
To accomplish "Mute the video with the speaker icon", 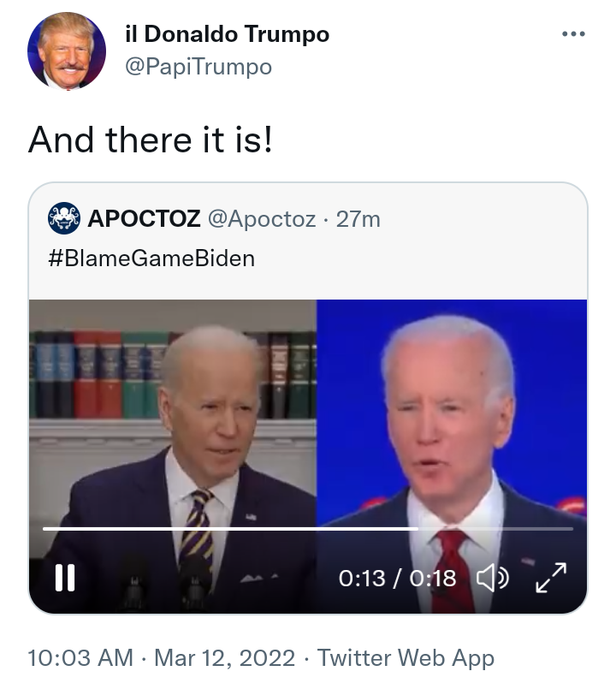I will tap(492, 579).
